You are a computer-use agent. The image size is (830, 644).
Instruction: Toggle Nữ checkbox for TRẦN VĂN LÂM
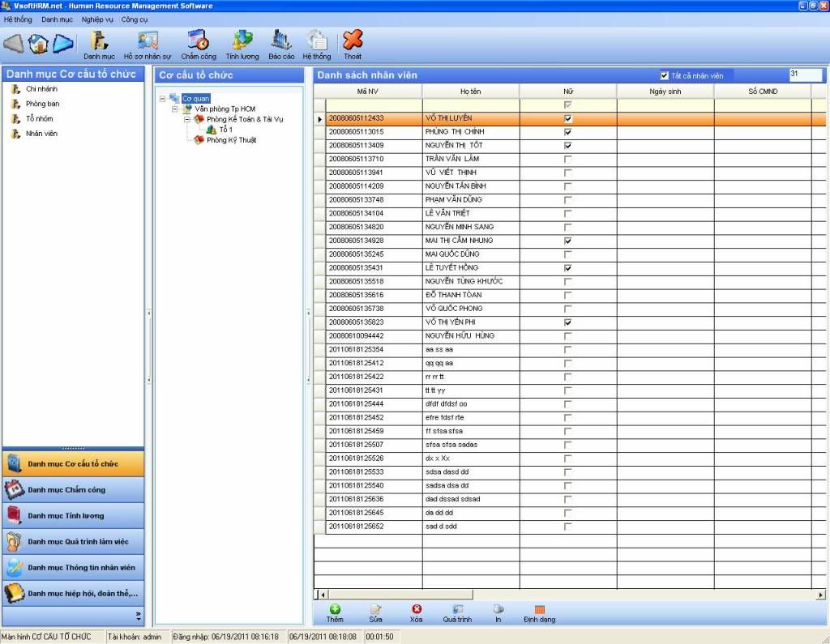pos(568,160)
